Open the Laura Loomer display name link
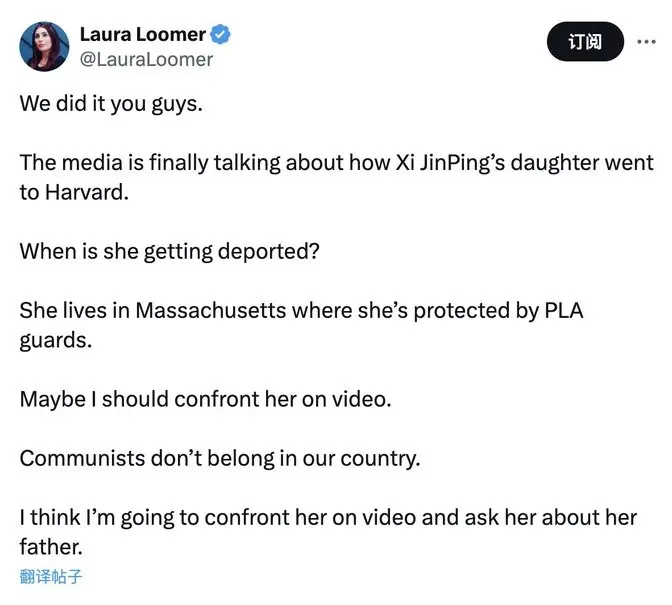Screen dimensions: 672x605 tap(142, 35)
